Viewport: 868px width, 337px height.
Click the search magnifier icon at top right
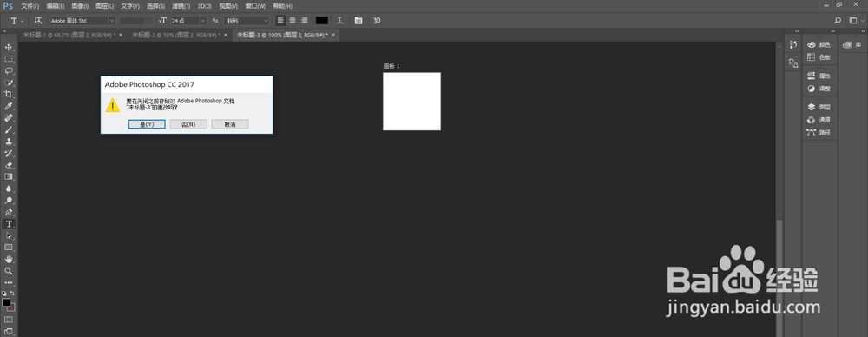pyautogui.click(x=838, y=21)
